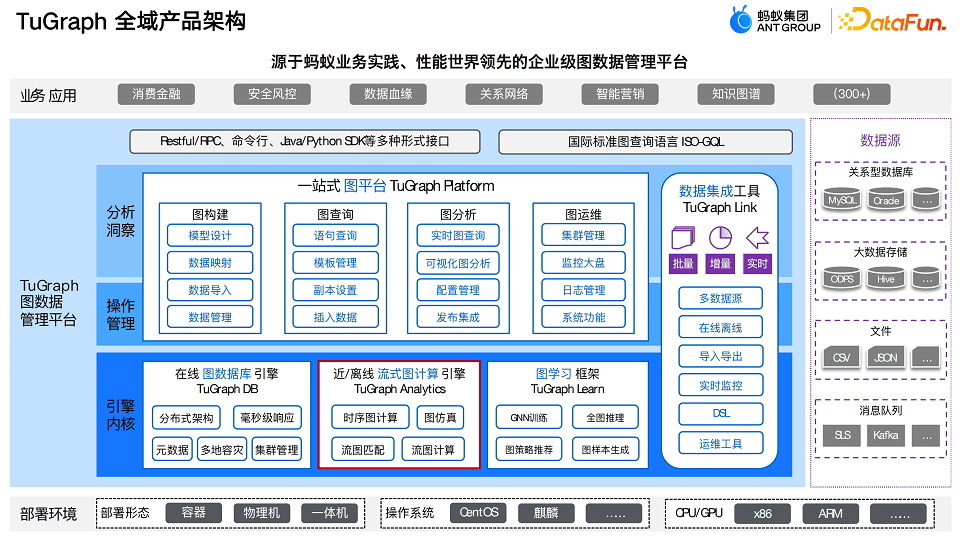This screenshot has width=960, height=539.
Task: Click 流图匹配 in TuGraph Analytics
Action: tap(363, 450)
